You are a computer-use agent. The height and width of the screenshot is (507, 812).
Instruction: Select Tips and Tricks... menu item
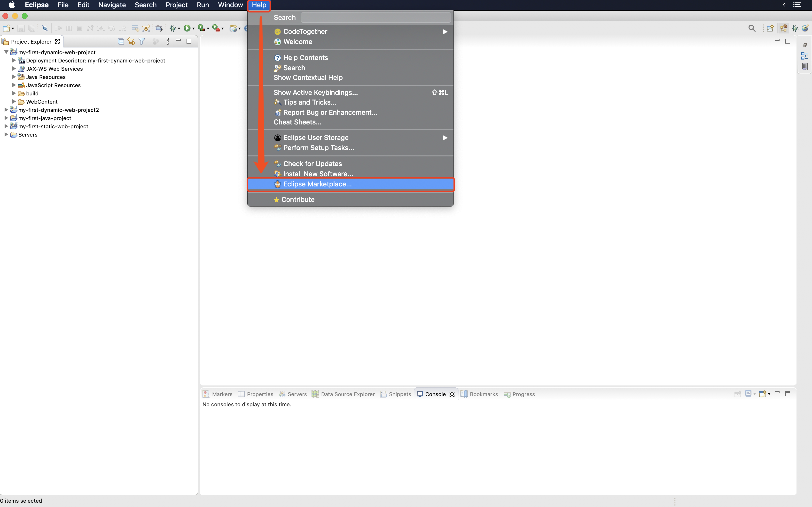351,102
